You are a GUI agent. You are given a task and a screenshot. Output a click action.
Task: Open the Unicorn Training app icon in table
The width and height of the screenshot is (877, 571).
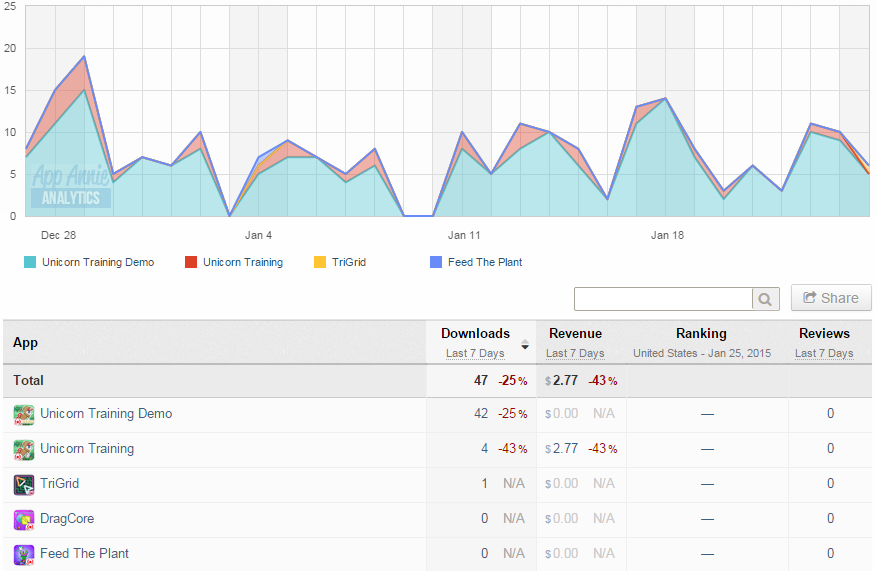tap(24, 450)
